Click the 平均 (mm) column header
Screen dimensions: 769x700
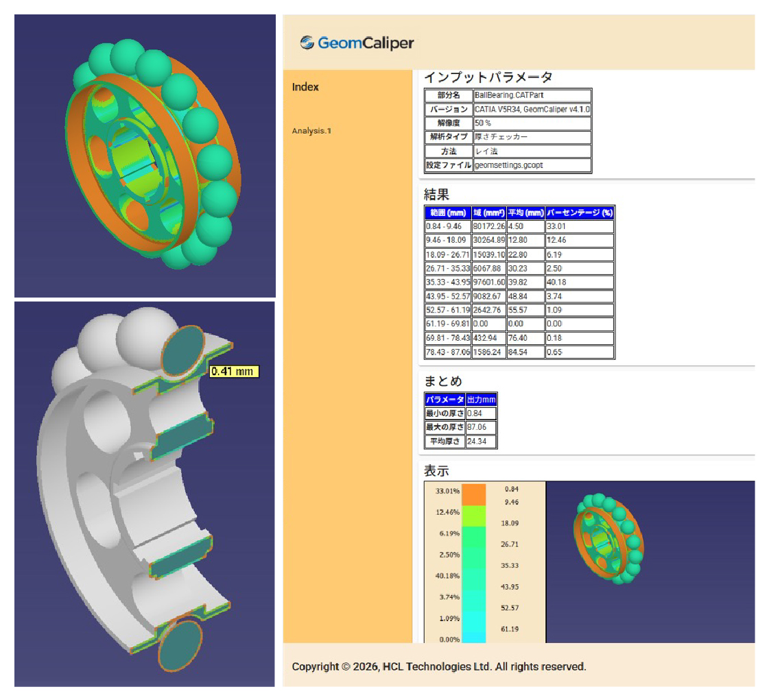pyautogui.click(x=525, y=213)
